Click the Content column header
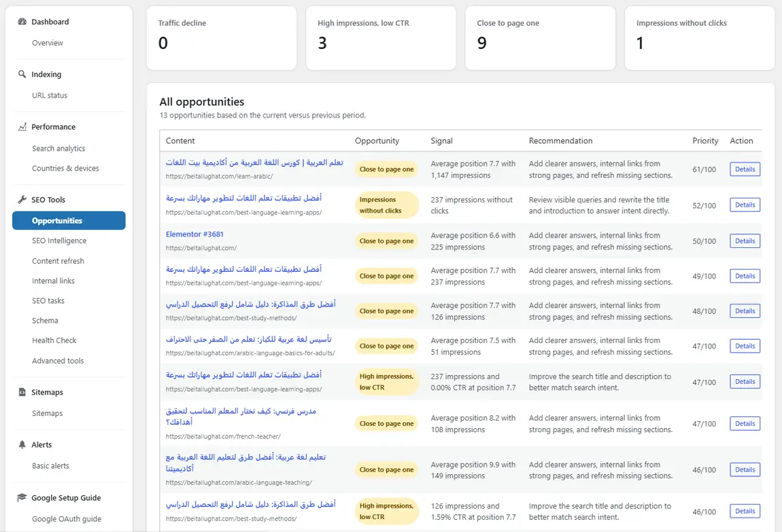 [180, 141]
